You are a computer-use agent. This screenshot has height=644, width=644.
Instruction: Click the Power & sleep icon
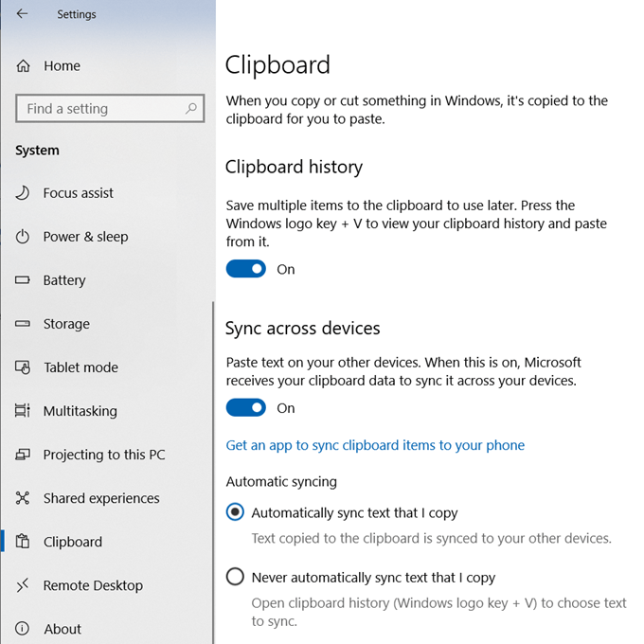(23, 237)
